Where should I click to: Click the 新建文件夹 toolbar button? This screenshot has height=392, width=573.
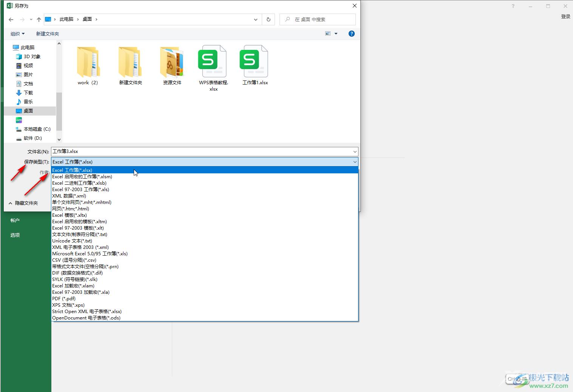point(48,34)
